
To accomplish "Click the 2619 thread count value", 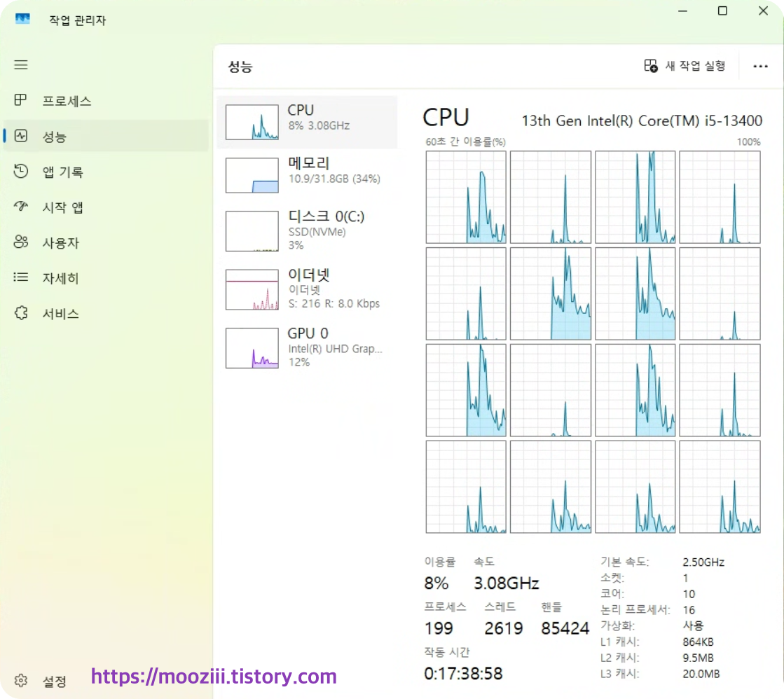I will click(x=504, y=628).
